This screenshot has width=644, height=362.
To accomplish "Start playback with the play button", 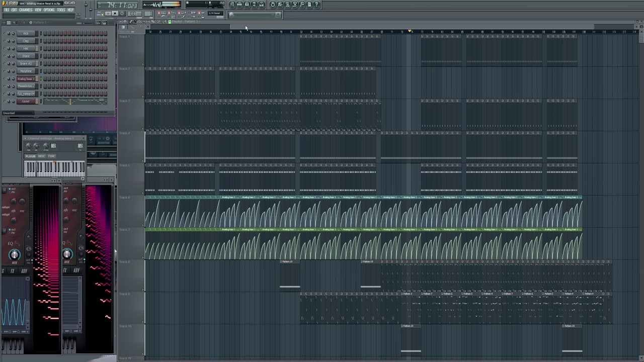I will tap(108, 13).
